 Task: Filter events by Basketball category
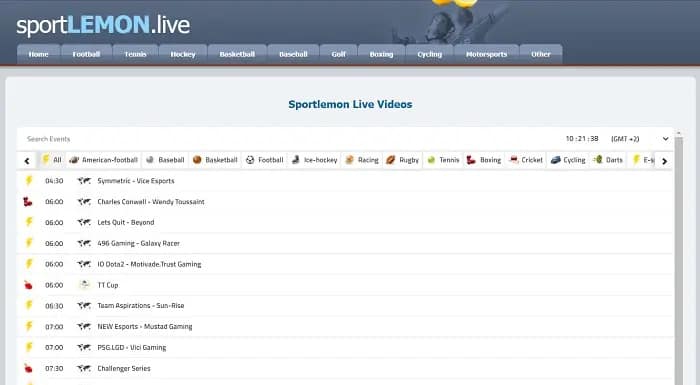(215, 160)
